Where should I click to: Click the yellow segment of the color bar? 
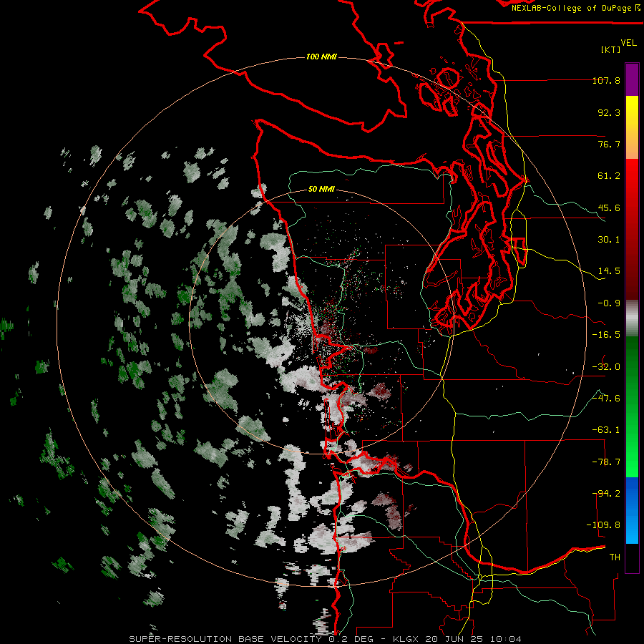tap(632, 127)
